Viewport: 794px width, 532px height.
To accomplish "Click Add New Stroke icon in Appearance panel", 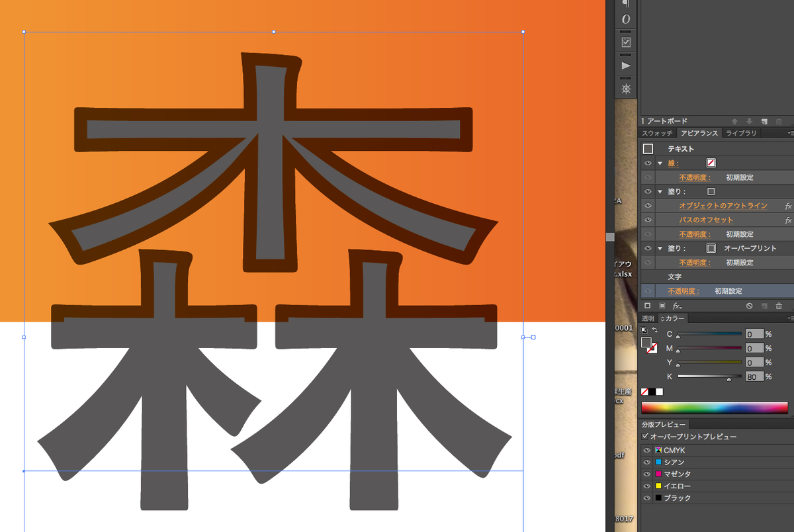I will [648, 306].
